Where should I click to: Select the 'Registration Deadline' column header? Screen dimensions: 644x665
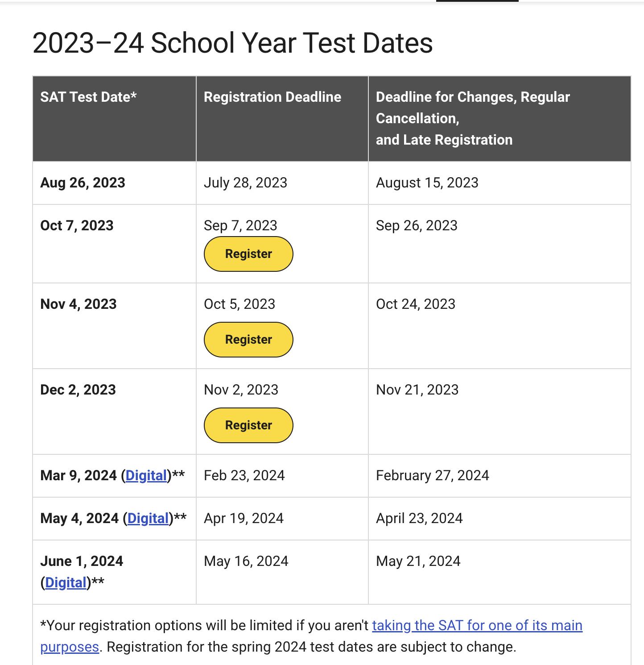click(x=272, y=97)
